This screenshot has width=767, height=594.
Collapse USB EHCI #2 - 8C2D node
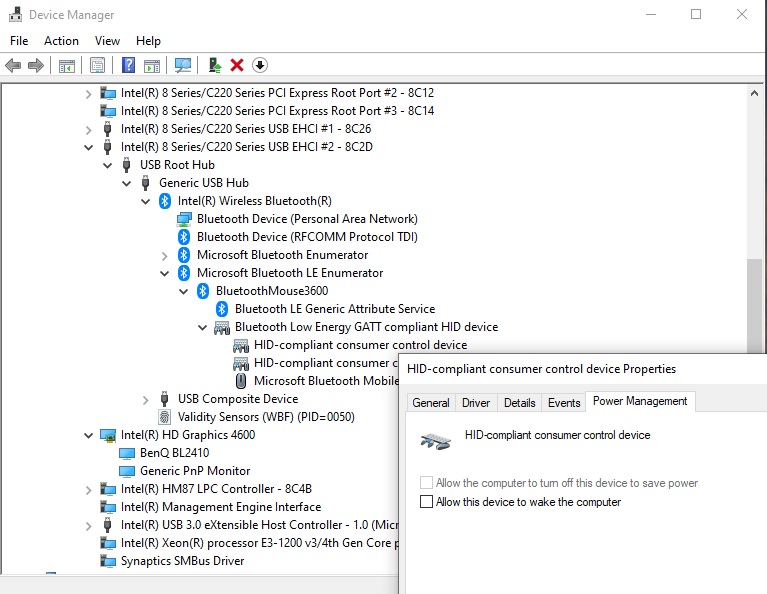[x=89, y=147]
